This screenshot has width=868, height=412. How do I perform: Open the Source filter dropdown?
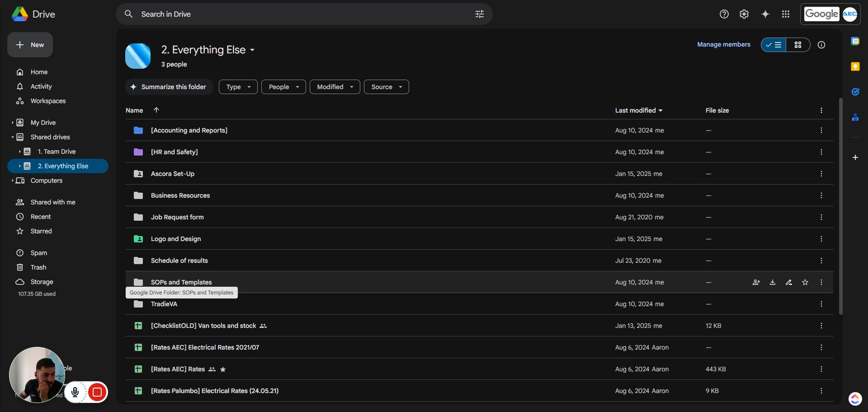point(386,87)
